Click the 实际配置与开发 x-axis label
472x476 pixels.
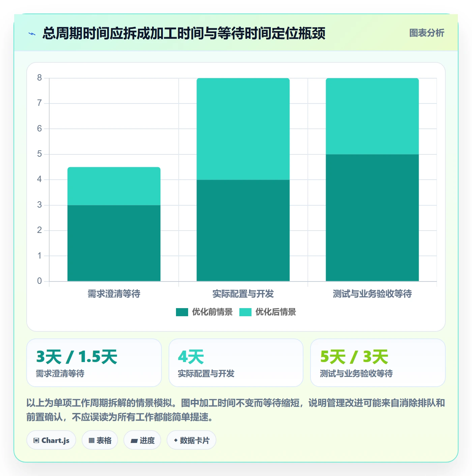243,294
